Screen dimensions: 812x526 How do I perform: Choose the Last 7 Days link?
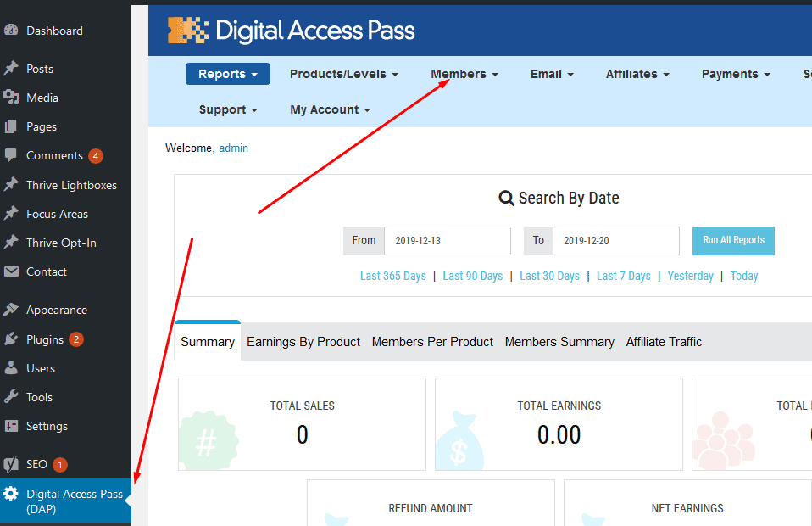tap(624, 276)
